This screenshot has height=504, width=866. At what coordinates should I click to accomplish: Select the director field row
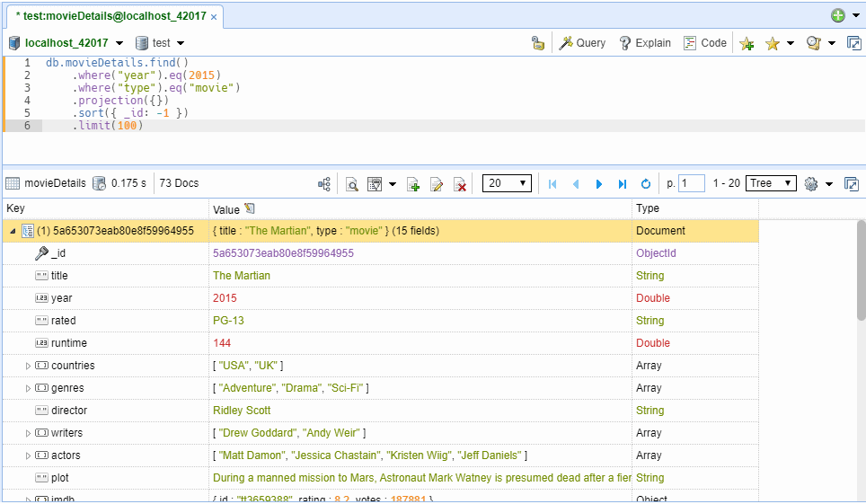click(381, 411)
